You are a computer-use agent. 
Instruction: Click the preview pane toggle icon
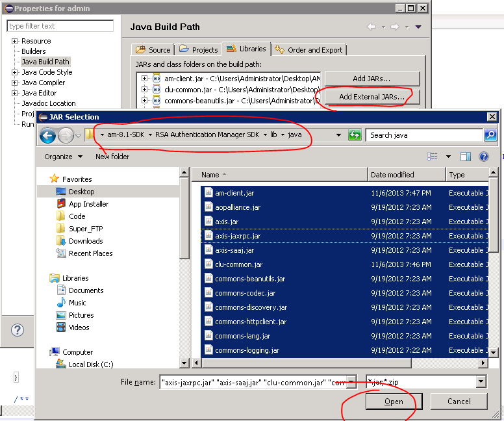465,157
